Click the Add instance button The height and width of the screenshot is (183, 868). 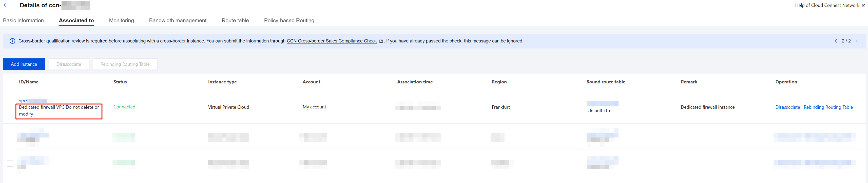coord(24,64)
